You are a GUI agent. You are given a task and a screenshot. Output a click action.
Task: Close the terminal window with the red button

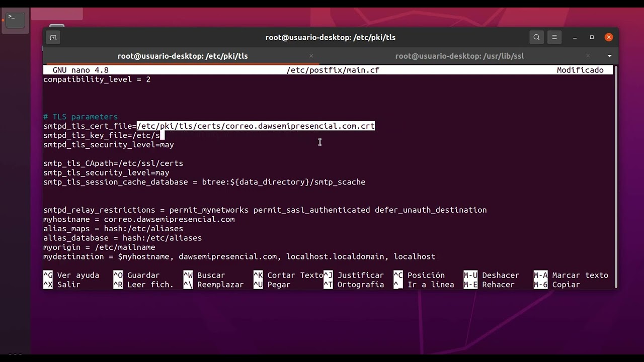(x=609, y=37)
